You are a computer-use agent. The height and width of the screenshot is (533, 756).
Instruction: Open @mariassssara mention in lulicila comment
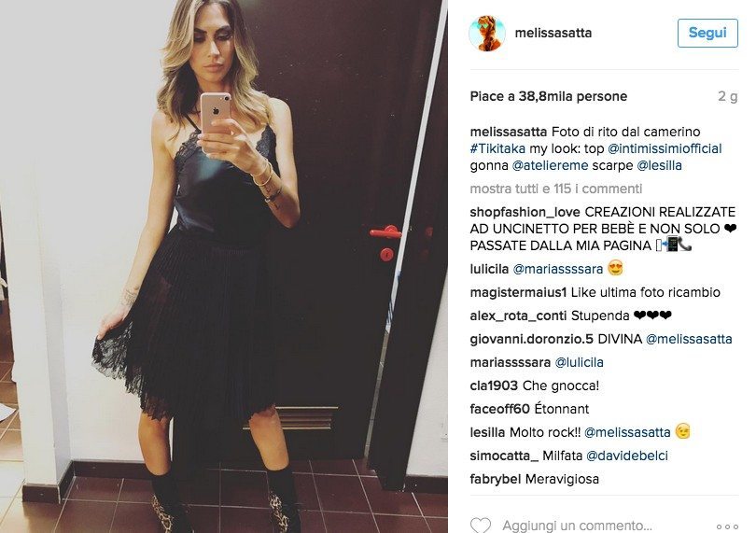point(557,269)
